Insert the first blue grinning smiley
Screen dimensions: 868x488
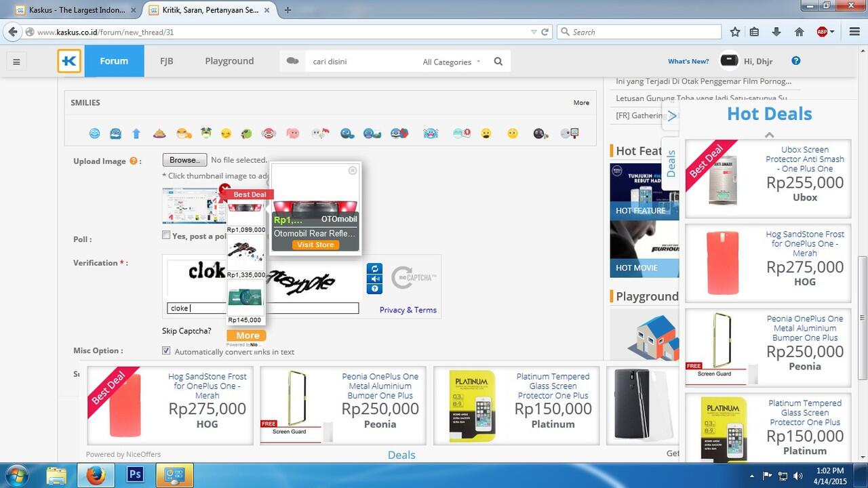[95, 134]
